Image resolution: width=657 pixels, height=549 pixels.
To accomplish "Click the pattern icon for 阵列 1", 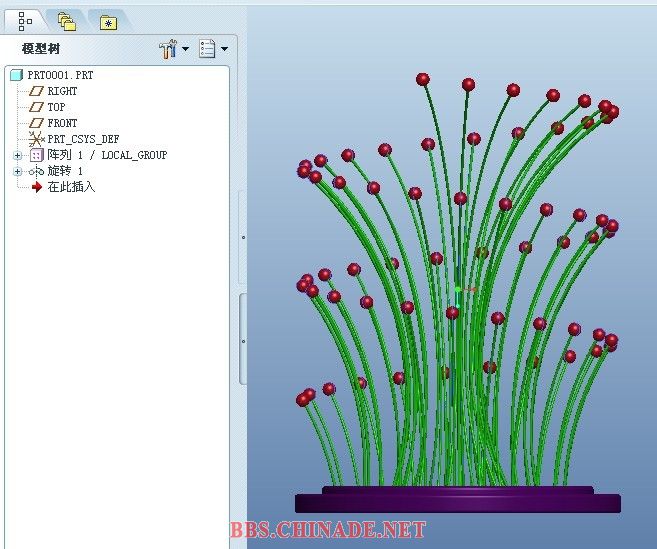I will pos(37,155).
